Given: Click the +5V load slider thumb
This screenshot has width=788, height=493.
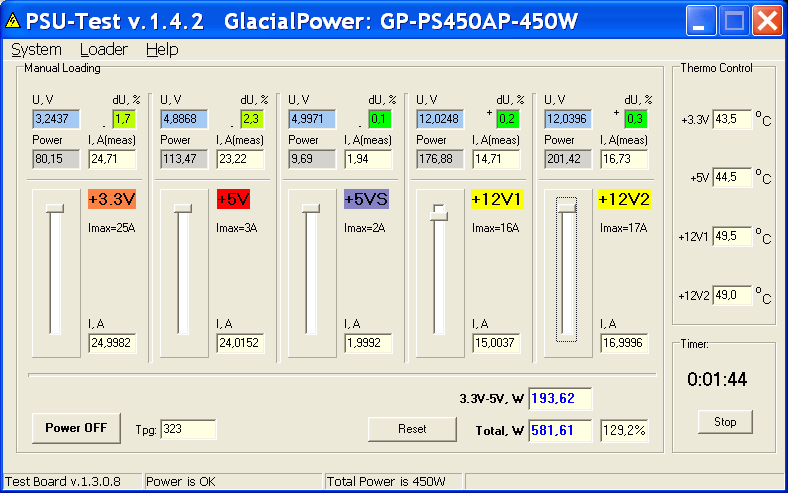Looking at the screenshot, I should (183, 208).
